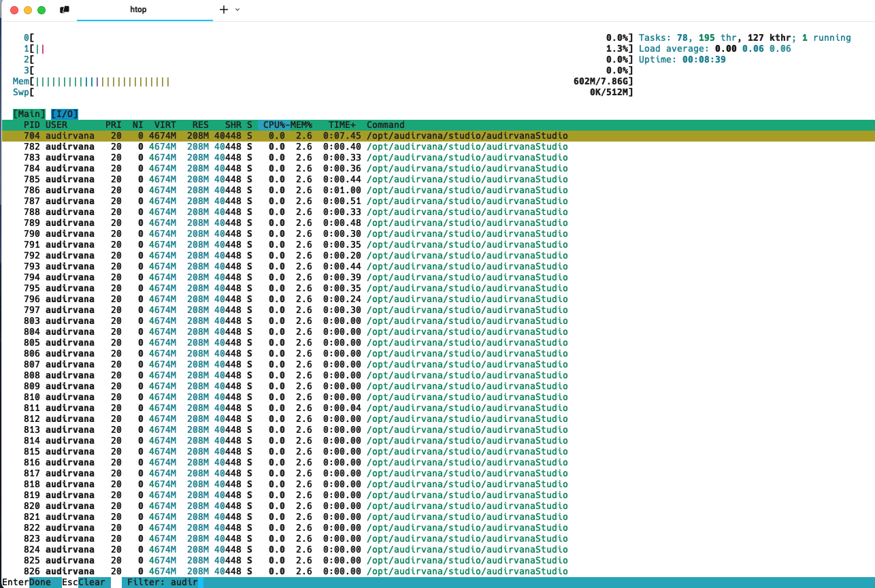This screenshot has width=875, height=588.
Task: Click the green macOS full-screen window button
Action: point(42,10)
